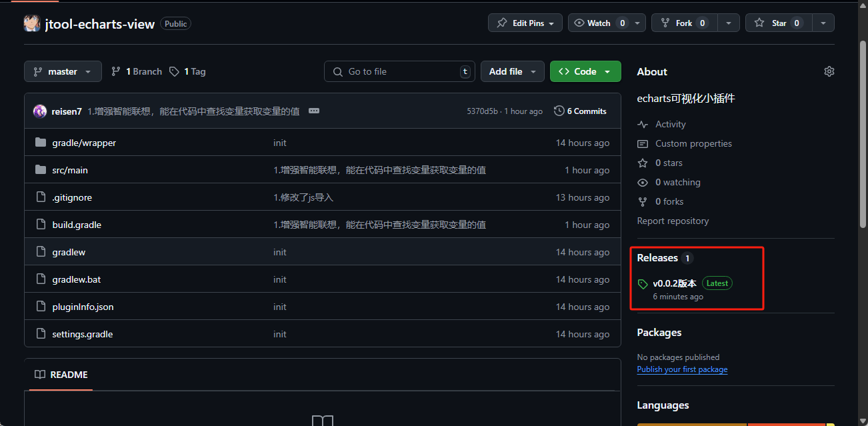Open the gradle/wrapper folder
Image resolution: width=868 pixels, height=426 pixels.
click(x=84, y=143)
